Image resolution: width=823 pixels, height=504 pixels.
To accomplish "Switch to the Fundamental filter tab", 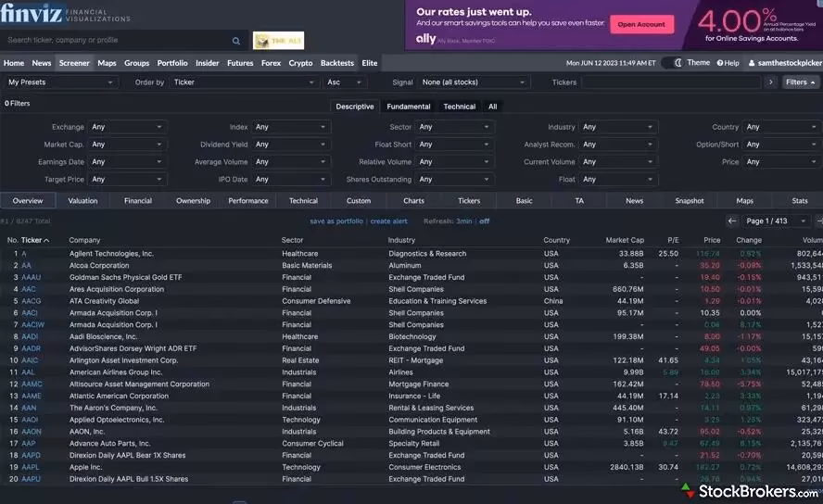I will coord(409,107).
